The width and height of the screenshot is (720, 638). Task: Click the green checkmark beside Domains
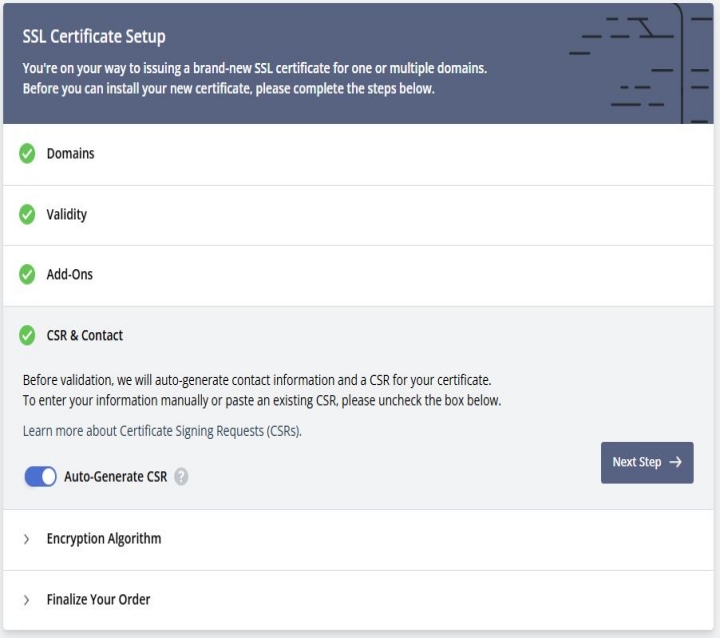point(27,153)
